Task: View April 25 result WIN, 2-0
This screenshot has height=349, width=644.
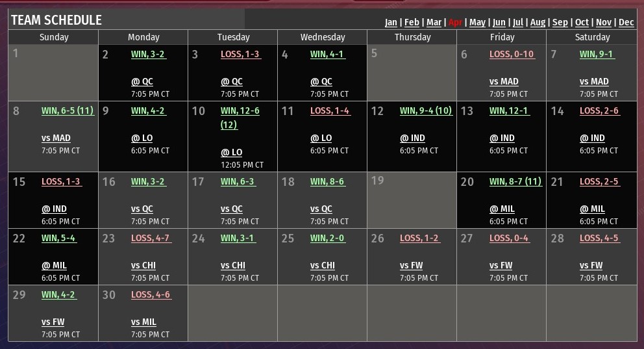Action: click(327, 238)
